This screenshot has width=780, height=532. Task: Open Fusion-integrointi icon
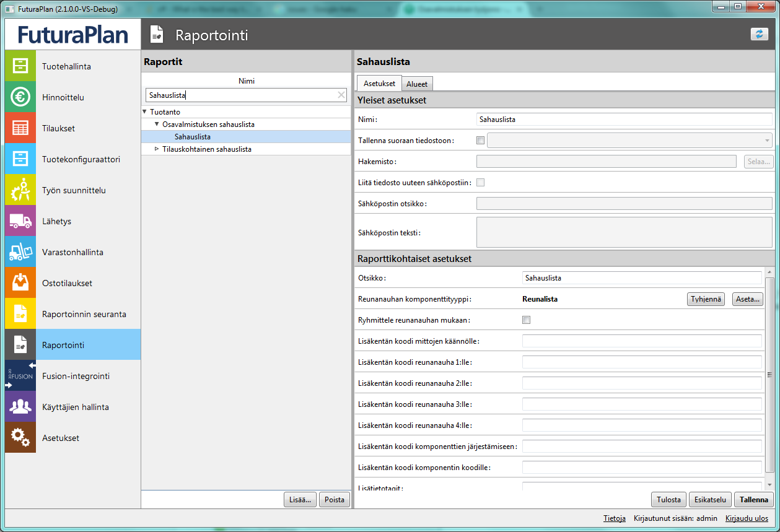20,375
